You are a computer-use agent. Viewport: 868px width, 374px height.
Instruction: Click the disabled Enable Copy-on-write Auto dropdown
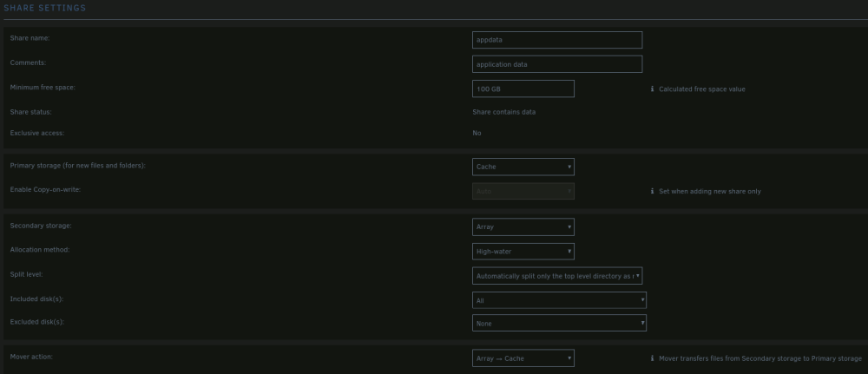(x=523, y=192)
